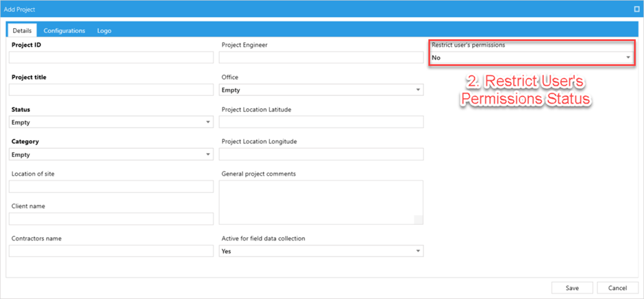The height and width of the screenshot is (299, 644).
Task: Open Active for field data collection dropdown
Action: click(x=321, y=251)
